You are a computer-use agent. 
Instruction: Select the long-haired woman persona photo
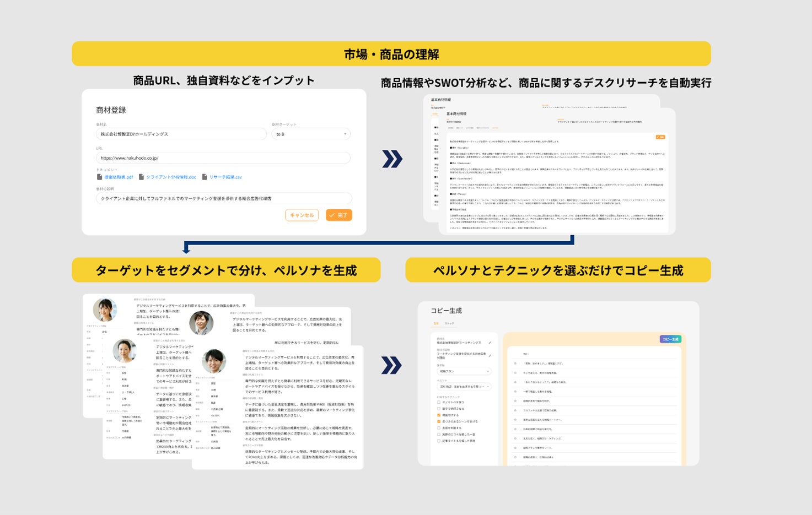tap(105, 310)
